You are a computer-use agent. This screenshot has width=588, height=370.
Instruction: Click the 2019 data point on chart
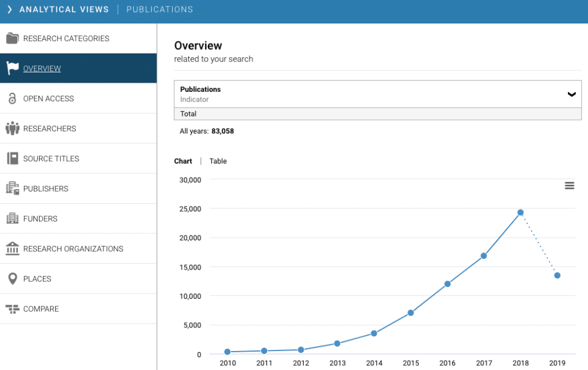tap(557, 275)
